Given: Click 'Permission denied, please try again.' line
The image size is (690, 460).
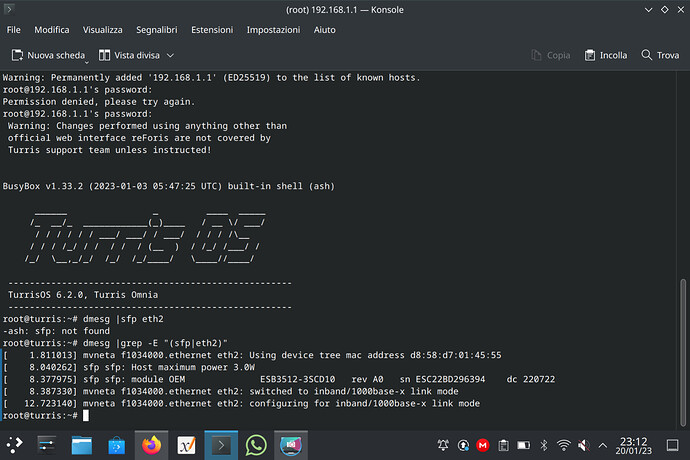Looking at the screenshot, I should click(99, 102).
